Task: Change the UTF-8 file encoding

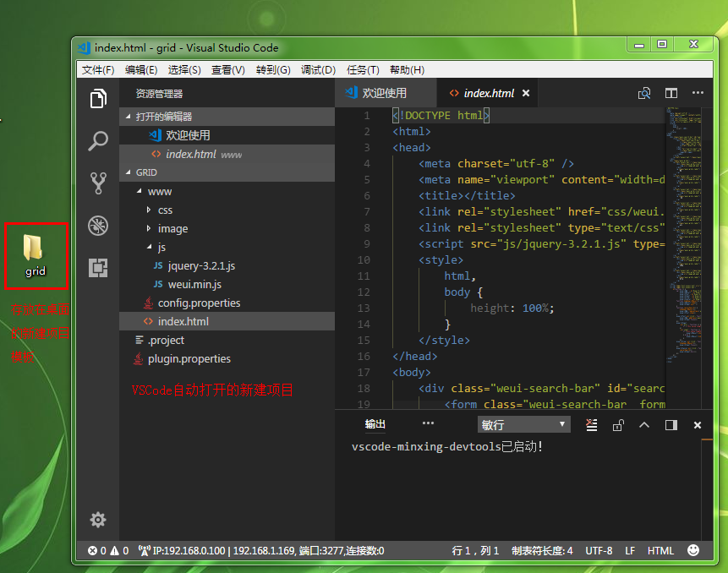Action: click(599, 551)
